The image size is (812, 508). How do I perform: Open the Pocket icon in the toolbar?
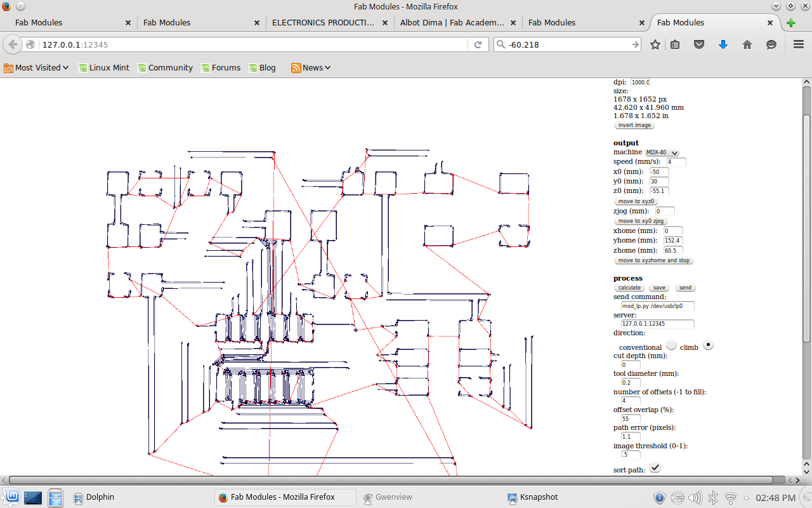tap(698, 44)
